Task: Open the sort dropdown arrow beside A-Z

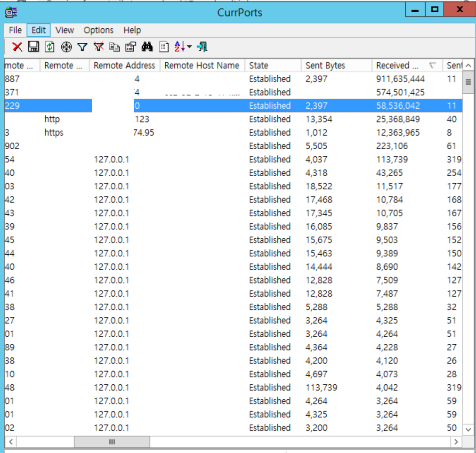Action: coord(189,47)
